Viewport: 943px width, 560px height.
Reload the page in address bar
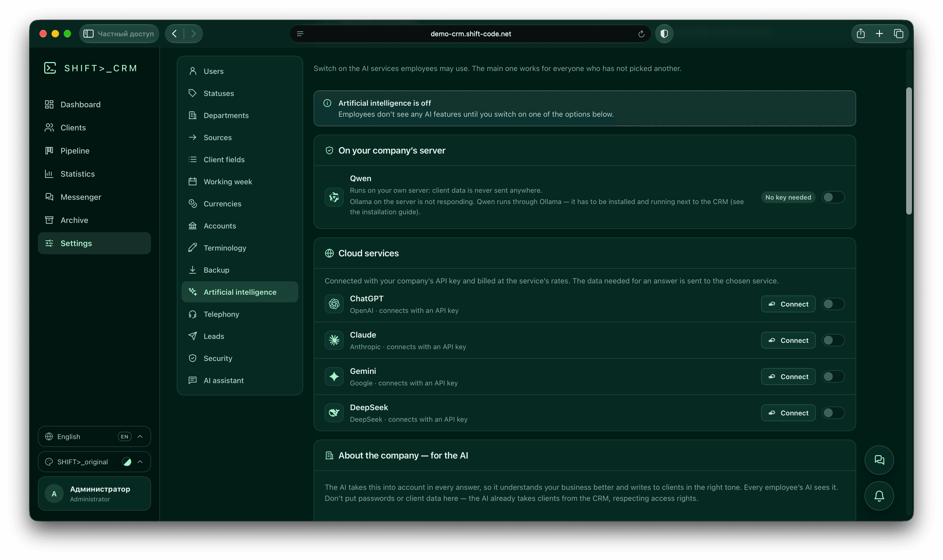(641, 34)
